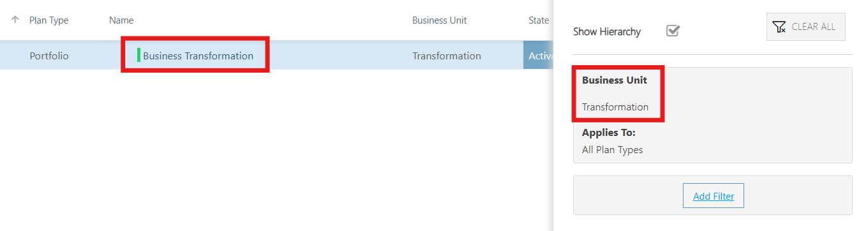Image resolution: width=868 pixels, height=231 pixels.
Task: Open the Applies To setting
Action: [609, 133]
